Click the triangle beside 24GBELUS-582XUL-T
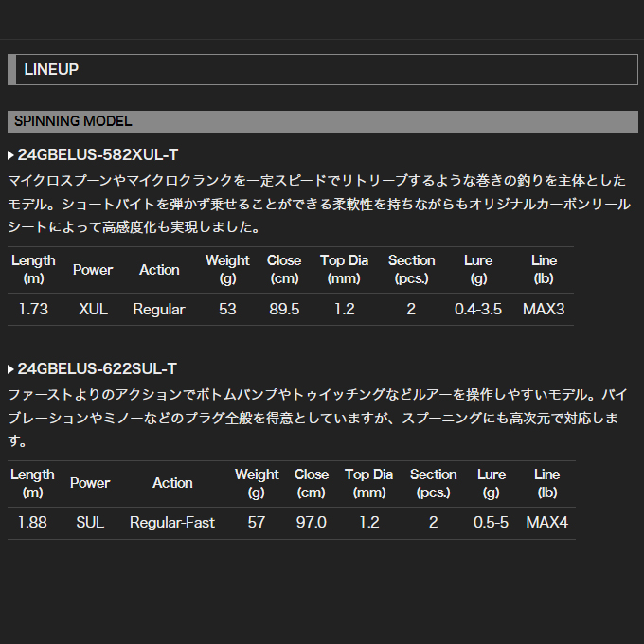Screen dimensions: 644x644 pos(10,155)
